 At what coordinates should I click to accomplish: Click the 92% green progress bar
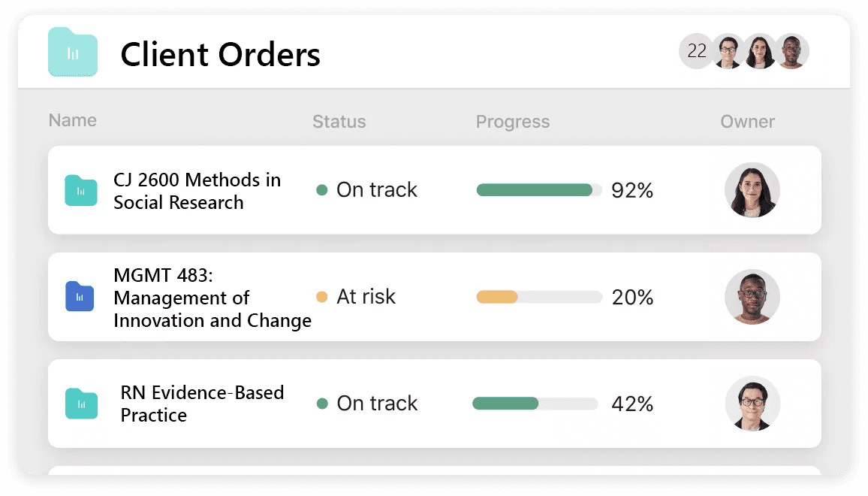tap(538, 190)
